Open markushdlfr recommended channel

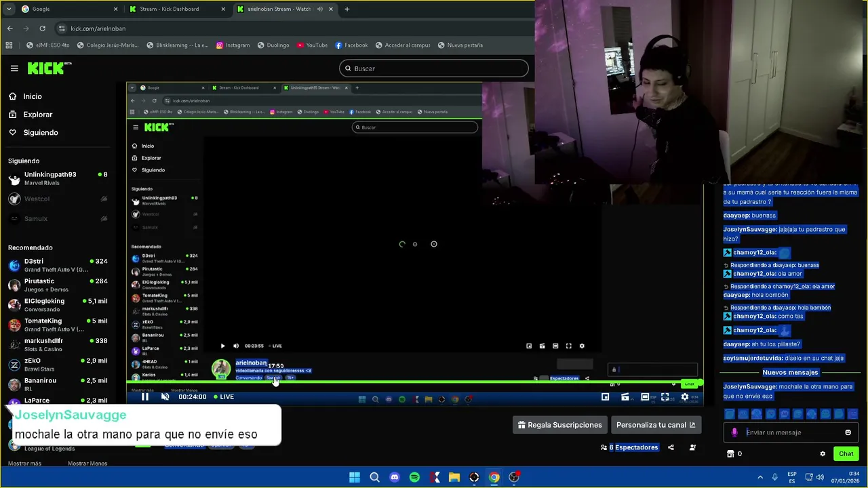tap(58, 344)
